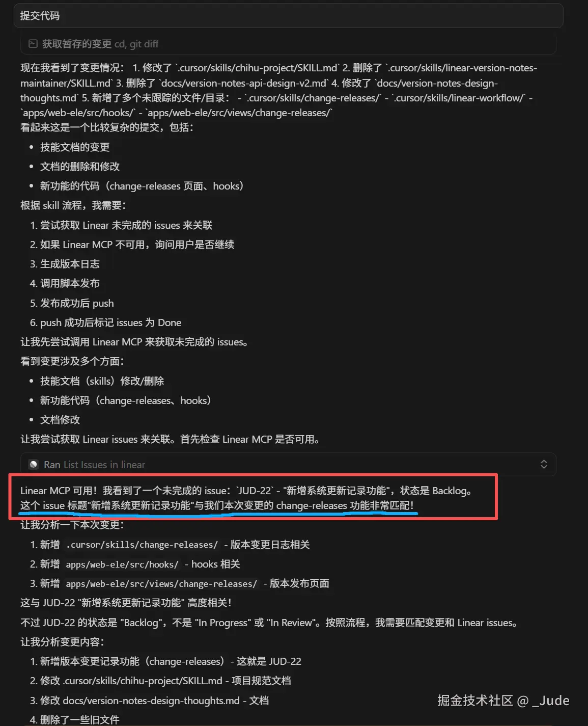The image size is (588, 726).
Task: Select list item 发布成功后 push
Action: point(72,303)
